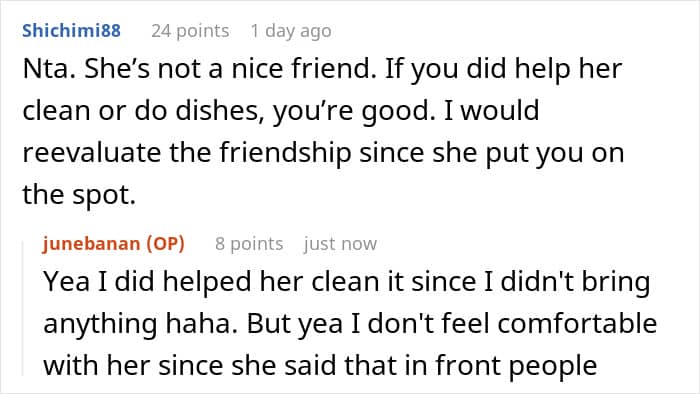Click the line 'Yea I did helped her clean'

point(346,282)
